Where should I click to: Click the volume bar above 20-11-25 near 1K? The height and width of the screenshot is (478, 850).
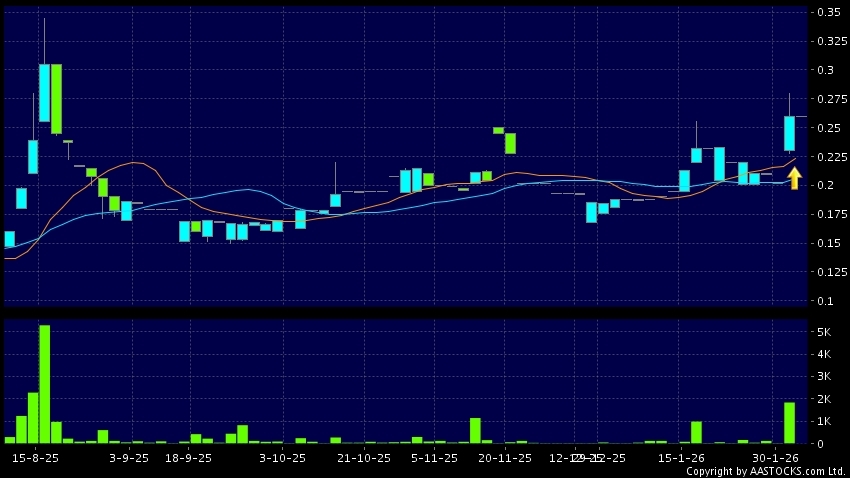click(x=475, y=431)
